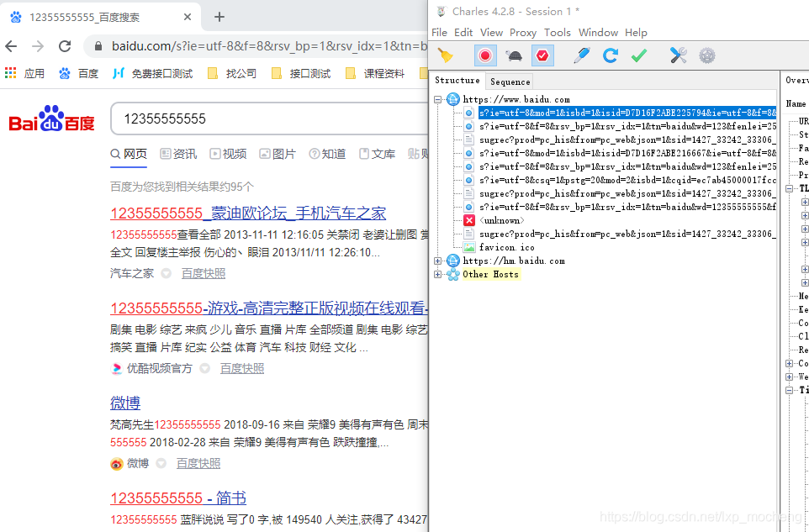Viewport: 809px width, 532px height.
Task: Select the 网页 search tab
Action: (129, 154)
